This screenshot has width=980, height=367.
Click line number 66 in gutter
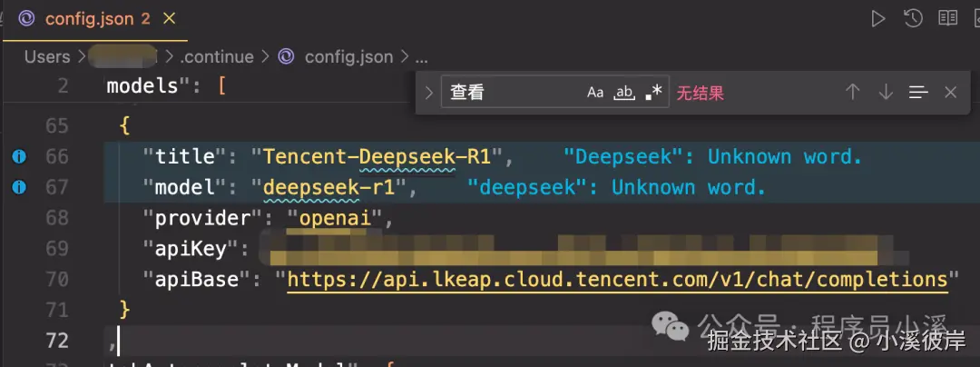[57, 156]
